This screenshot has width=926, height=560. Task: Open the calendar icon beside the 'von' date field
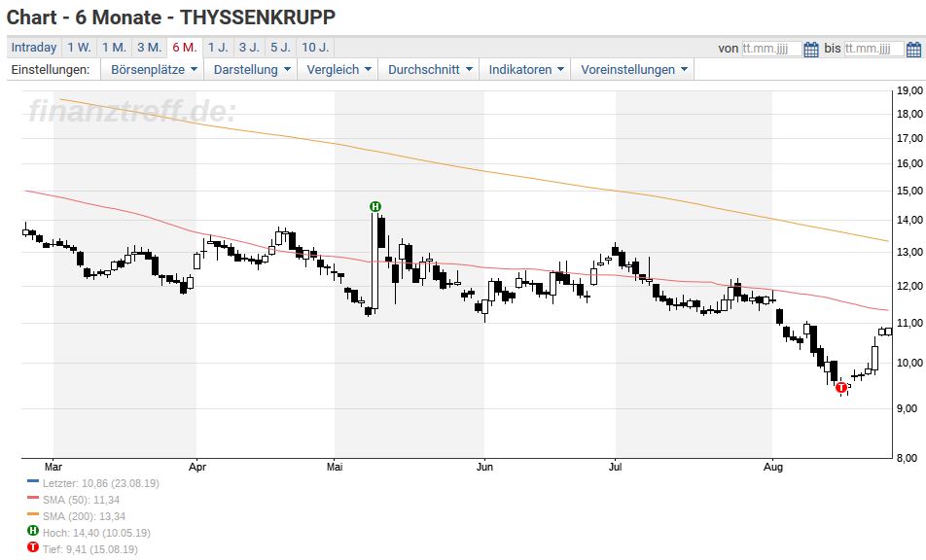tap(811, 49)
